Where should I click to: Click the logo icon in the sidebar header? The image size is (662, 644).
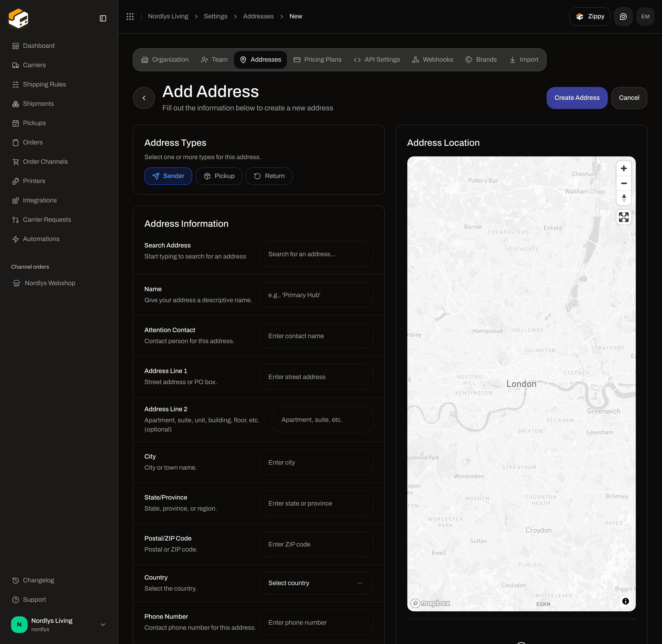tap(18, 18)
